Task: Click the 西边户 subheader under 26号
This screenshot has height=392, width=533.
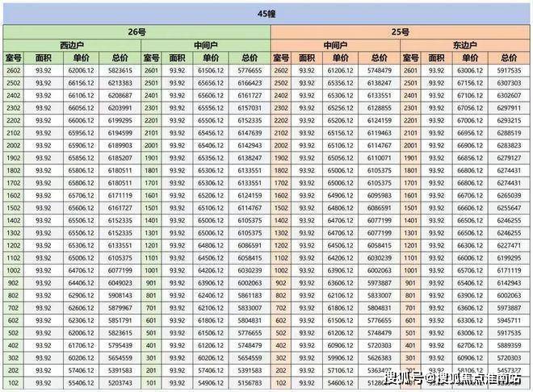Action: 72,45
